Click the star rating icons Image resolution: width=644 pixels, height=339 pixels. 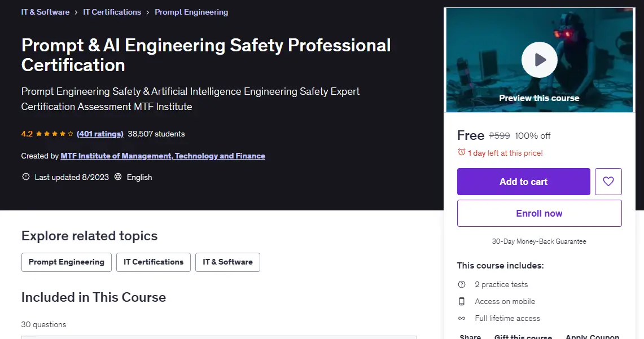[x=55, y=134]
